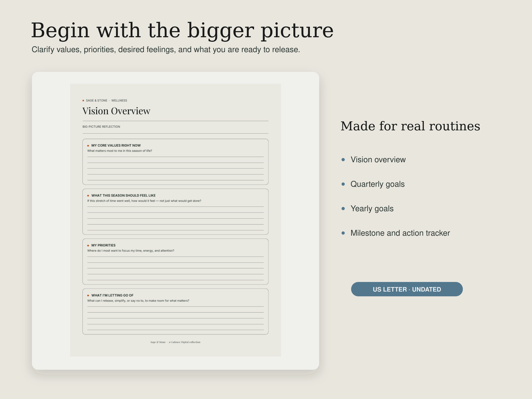Click the bullet next to Milestone tracker
Image resolution: width=532 pixels, height=399 pixels.
point(343,233)
